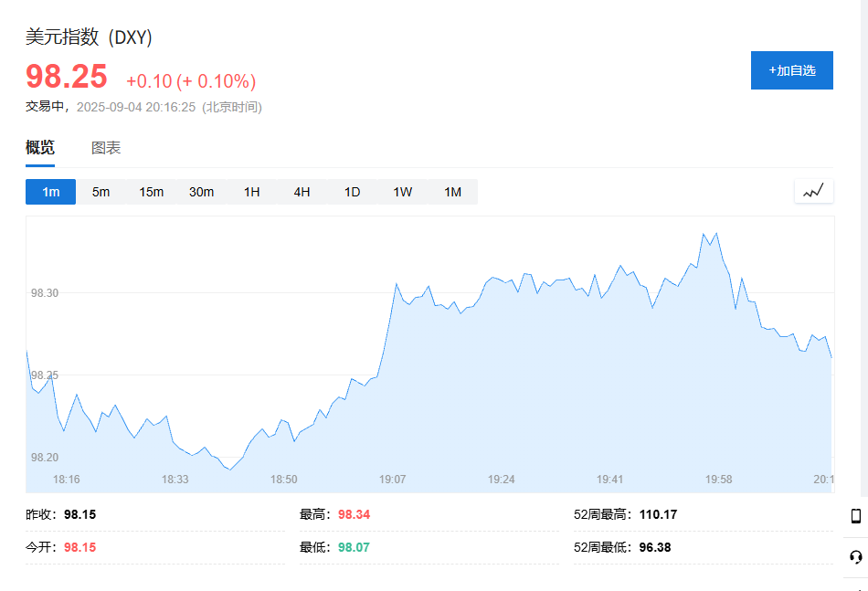Select the 概览 tab
The image size is (868, 591).
pos(40,147)
